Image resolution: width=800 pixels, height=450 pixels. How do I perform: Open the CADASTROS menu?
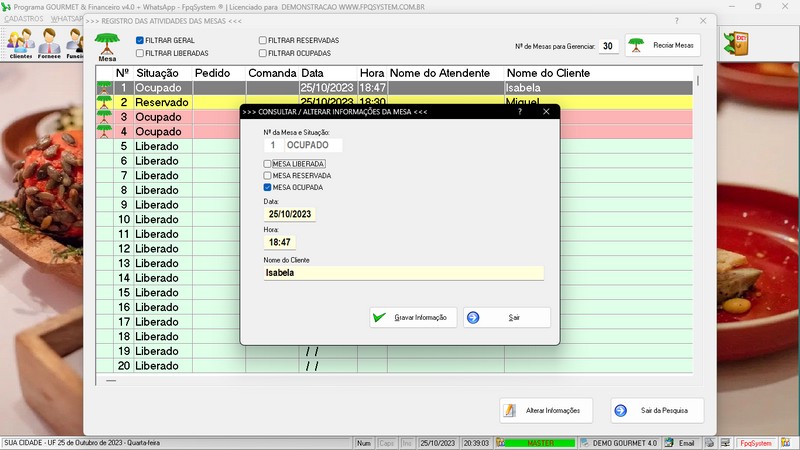click(24, 18)
